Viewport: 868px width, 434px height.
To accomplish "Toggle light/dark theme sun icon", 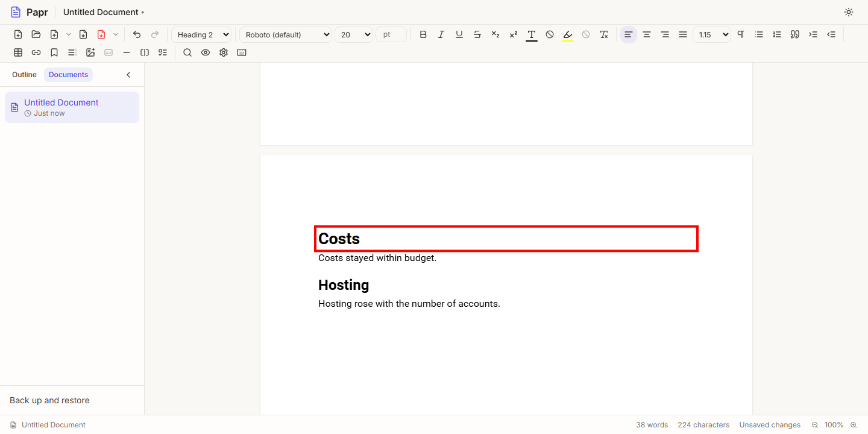I will 849,12.
